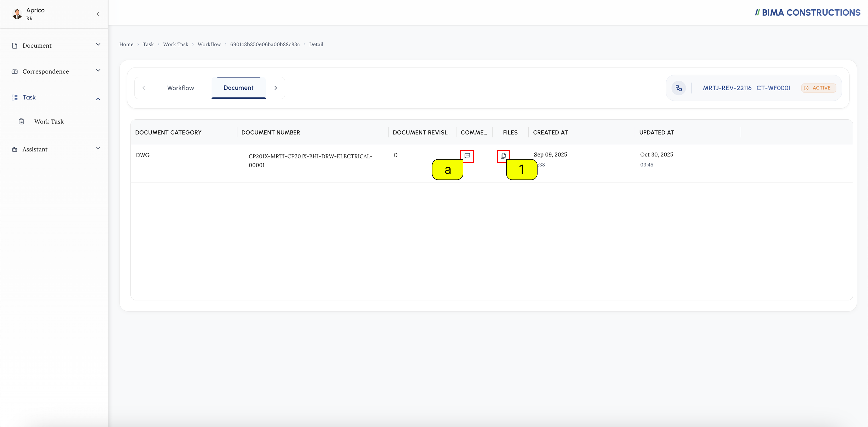Open the files icon for the DWG row

coord(503,156)
